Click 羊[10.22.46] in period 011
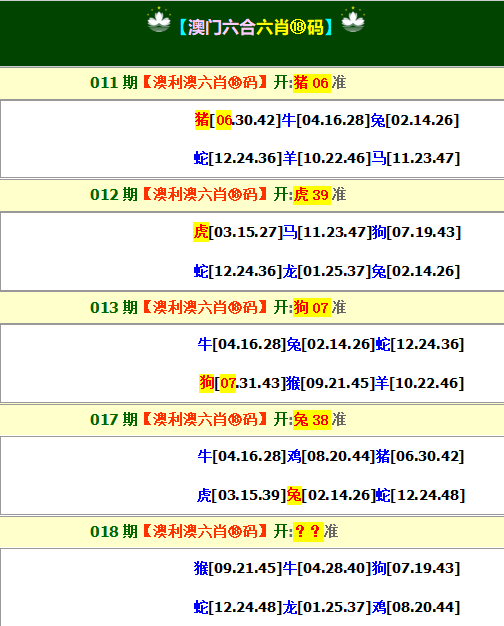The height and width of the screenshot is (626, 504). click(327, 158)
